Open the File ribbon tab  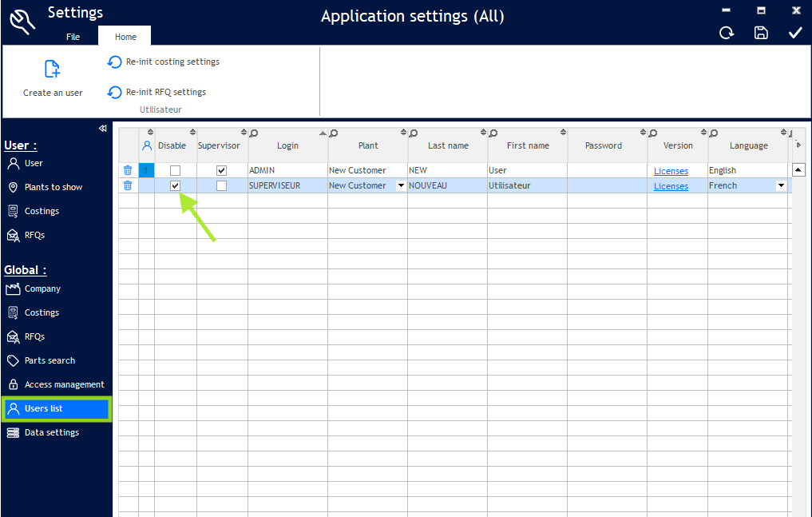tap(73, 37)
